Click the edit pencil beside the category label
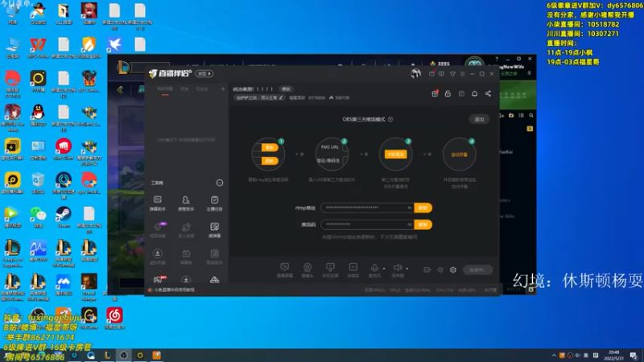Screen dimensions: 644x362 coord(281,97)
